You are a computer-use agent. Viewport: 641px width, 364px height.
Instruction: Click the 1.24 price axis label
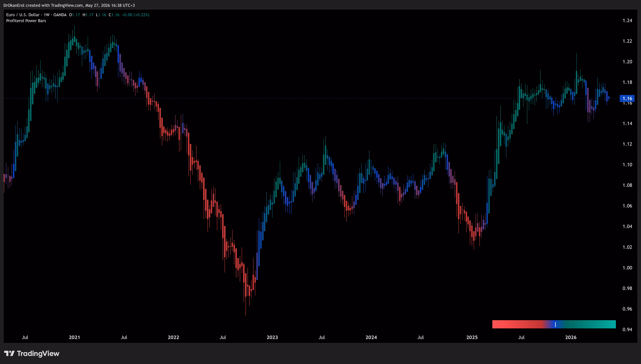point(627,20)
